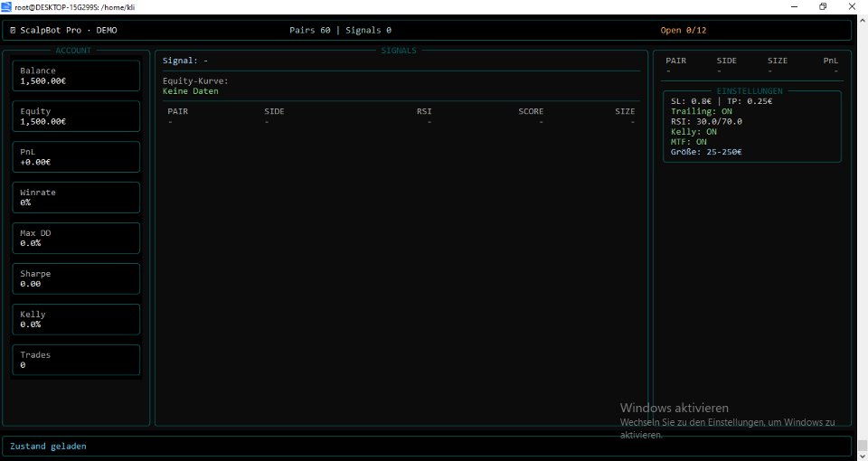Image resolution: width=868 pixels, height=461 pixels.
Task: Click the 'Open 0/12' counter
Action: tap(684, 31)
